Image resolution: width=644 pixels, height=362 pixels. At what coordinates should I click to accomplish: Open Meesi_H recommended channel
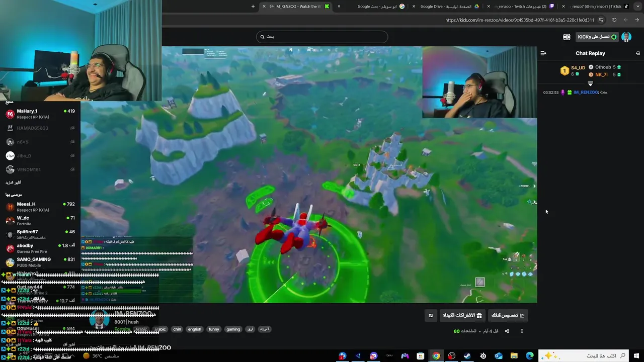[40, 207]
